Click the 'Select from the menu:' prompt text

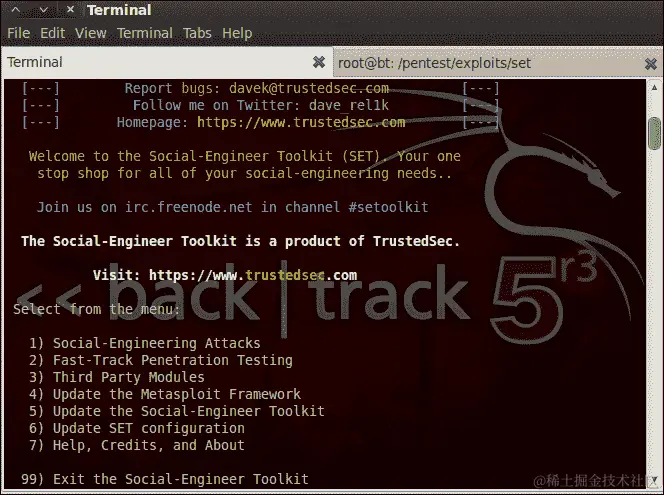click(x=97, y=309)
